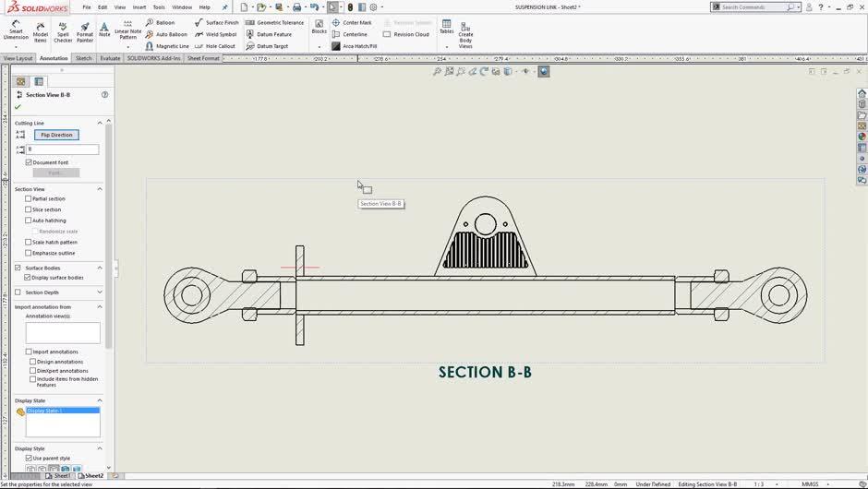
Task: Click the green checkmark to accept
Action: tap(18, 107)
